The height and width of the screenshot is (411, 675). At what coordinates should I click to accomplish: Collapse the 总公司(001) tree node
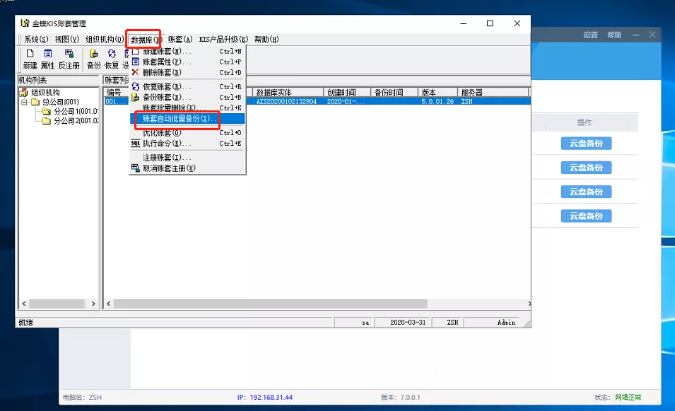(x=24, y=102)
